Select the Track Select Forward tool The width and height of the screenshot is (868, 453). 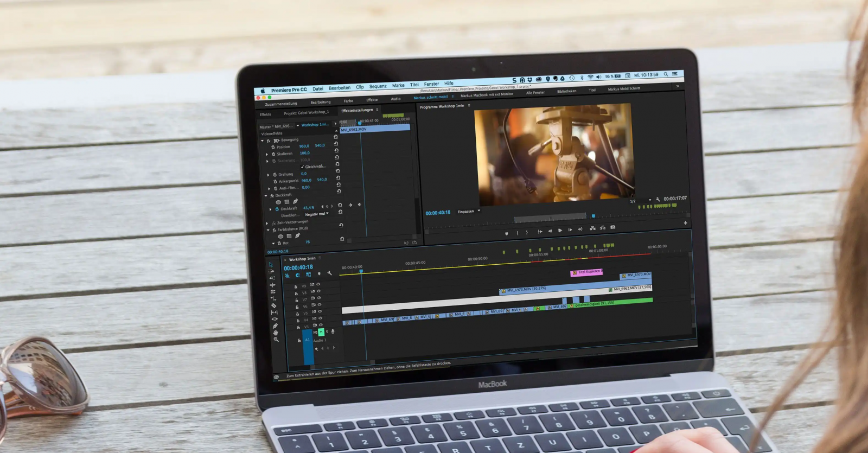[x=271, y=271]
